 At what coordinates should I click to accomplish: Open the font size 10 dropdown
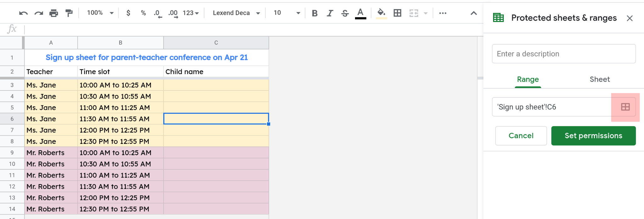point(287,13)
